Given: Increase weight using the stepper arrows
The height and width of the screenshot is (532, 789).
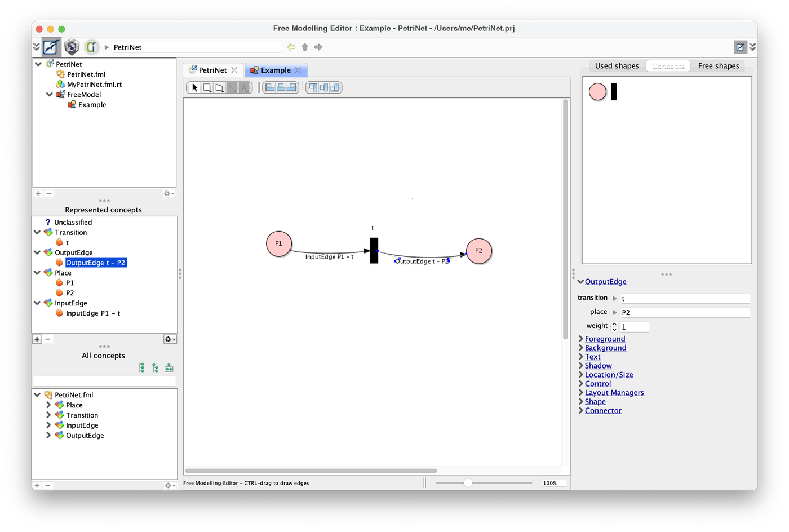Looking at the screenshot, I should [614, 324].
